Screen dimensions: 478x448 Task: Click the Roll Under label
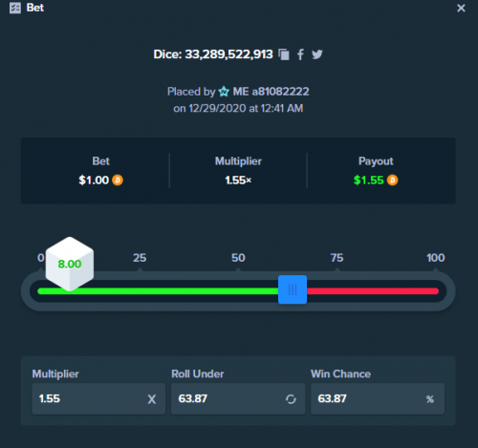pos(198,373)
